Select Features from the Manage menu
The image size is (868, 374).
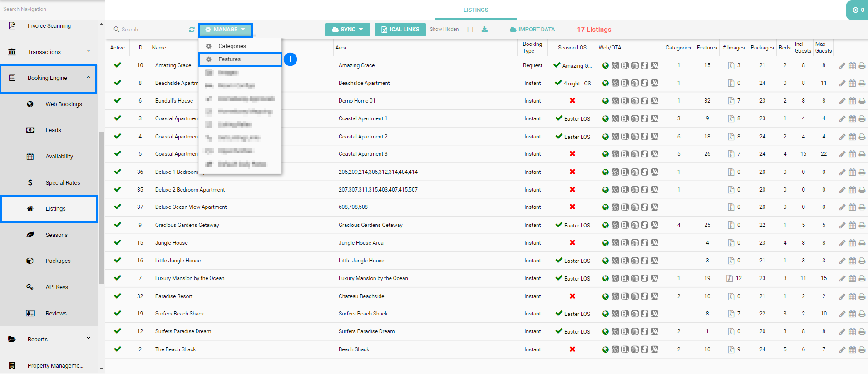click(230, 59)
